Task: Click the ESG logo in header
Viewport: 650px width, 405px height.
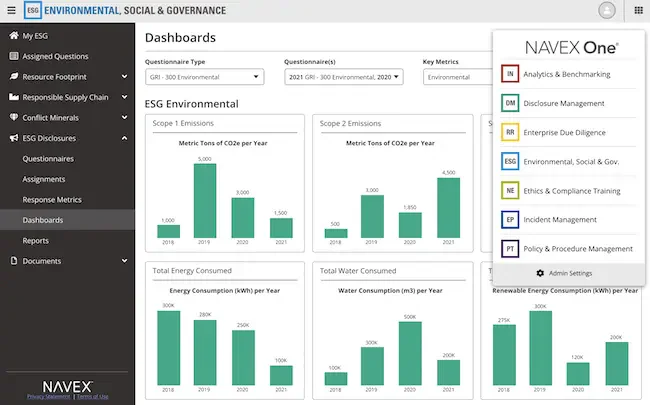Action: (x=33, y=10)
